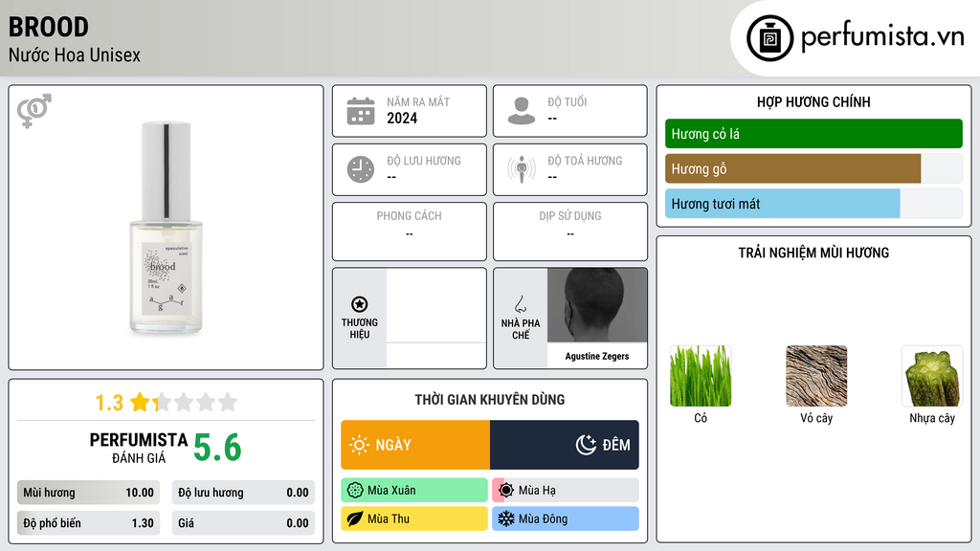The height and width of the screenshot is (551, 980).
Task: Click the launch year value 2024
Action: [x=402, y=118]
